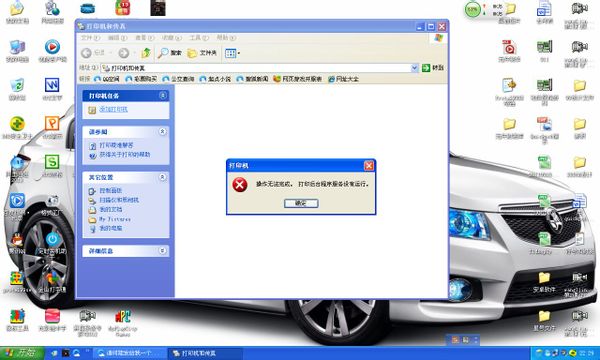Click the 添加打印机 (Add printer) link

(113, 109)
